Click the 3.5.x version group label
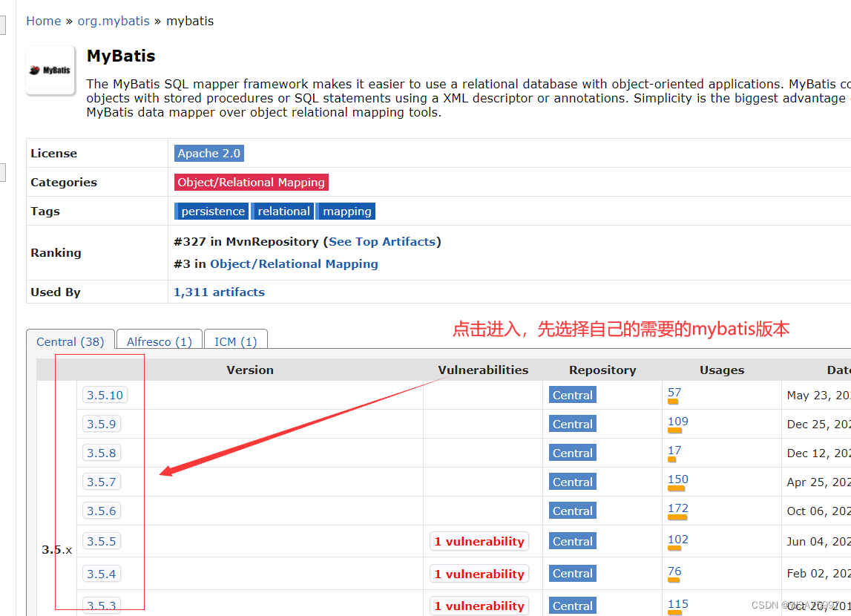 point(57,550)
